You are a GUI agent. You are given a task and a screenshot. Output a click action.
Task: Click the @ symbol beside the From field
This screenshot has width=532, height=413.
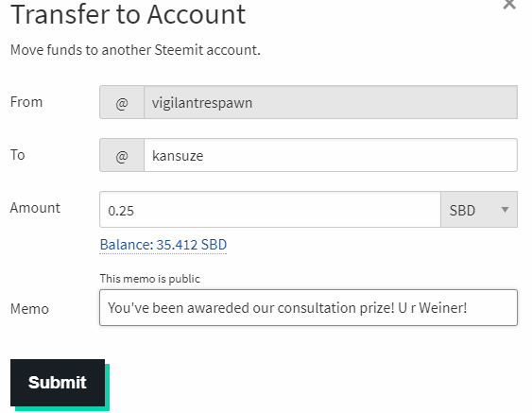pos(122,102)
